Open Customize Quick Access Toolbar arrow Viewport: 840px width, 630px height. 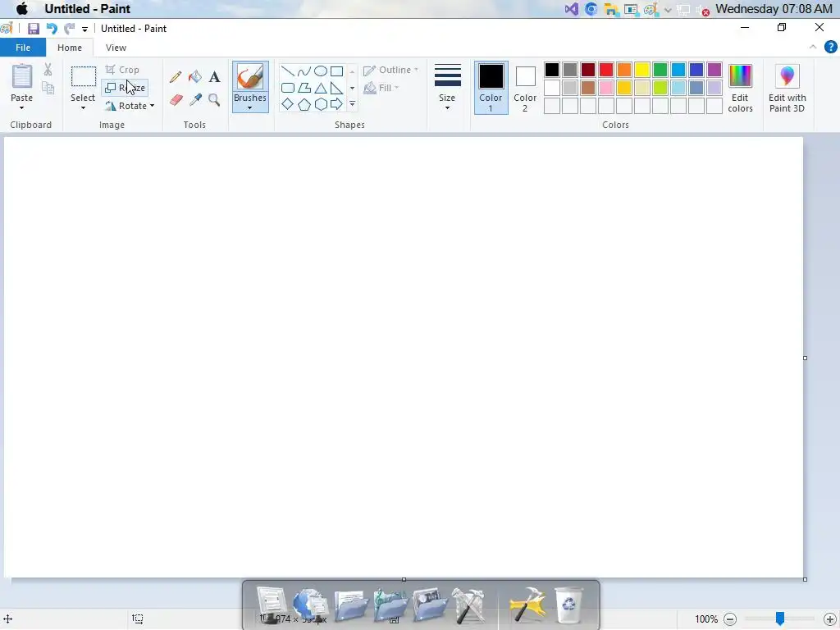pos(84,29)
